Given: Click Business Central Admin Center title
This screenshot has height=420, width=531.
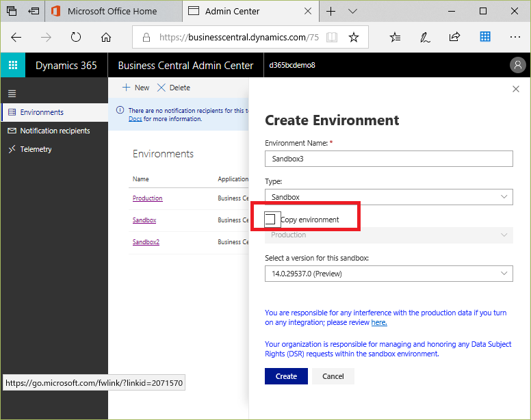Looking at the screenshot, I should pos(185,65).
